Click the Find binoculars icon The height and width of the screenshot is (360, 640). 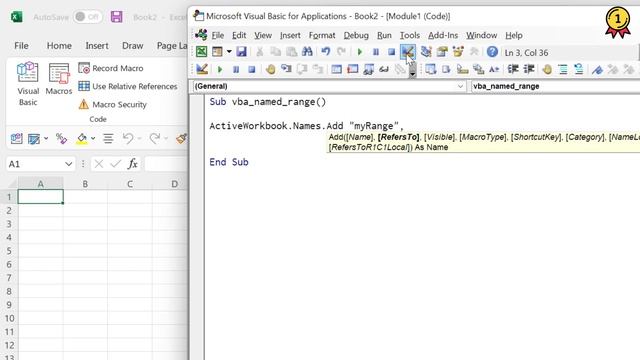point(307,52)
